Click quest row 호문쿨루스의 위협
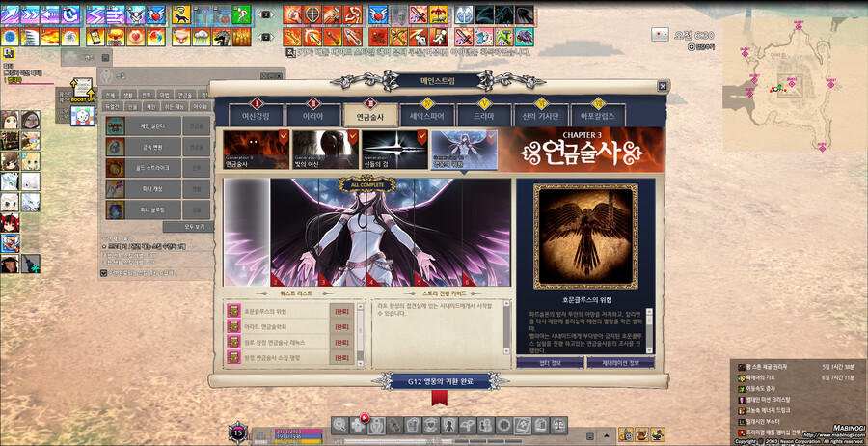This screenshot has width=868, height=446. coord(290,312)
